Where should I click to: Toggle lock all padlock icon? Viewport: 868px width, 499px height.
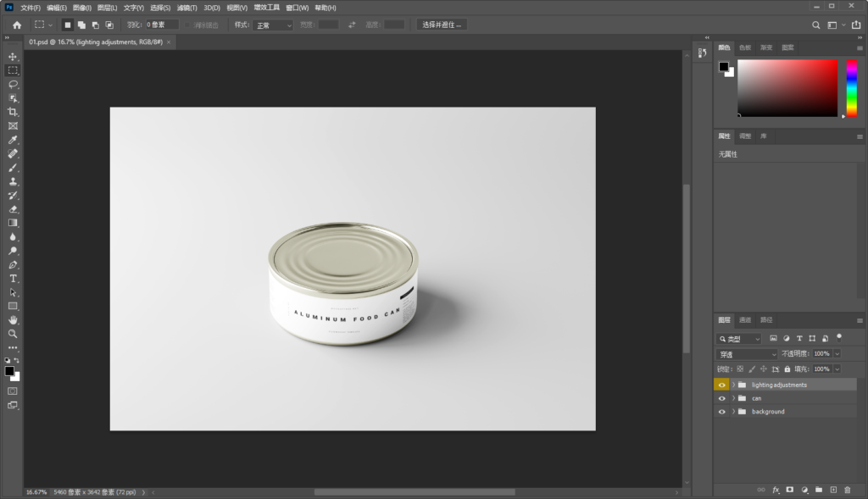pos(787,369)
